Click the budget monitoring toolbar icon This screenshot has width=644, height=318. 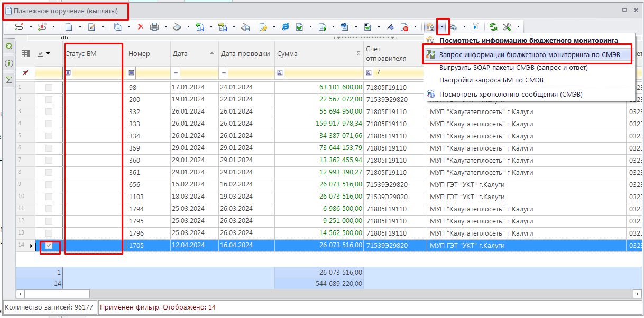(430, 26)
